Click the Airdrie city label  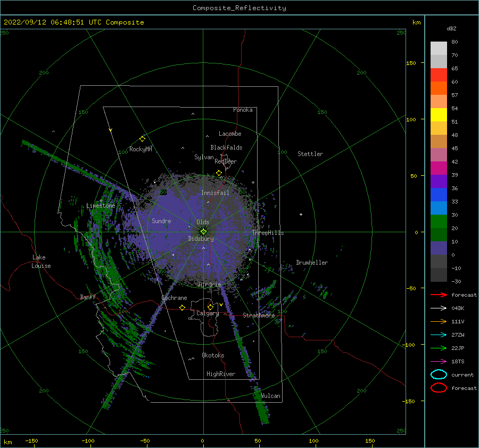tap(210, 284)
